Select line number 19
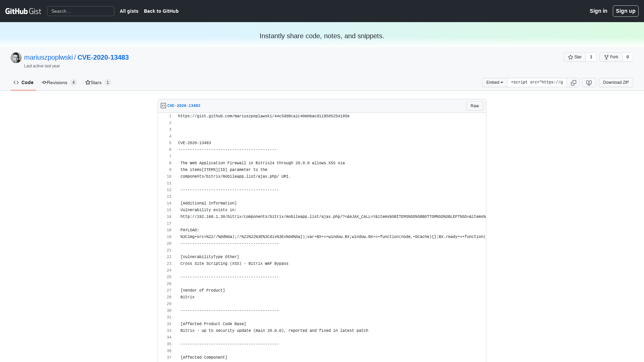The height and width of the screenshot is (362, 644). pyautogui.click(x=166, y=237)
